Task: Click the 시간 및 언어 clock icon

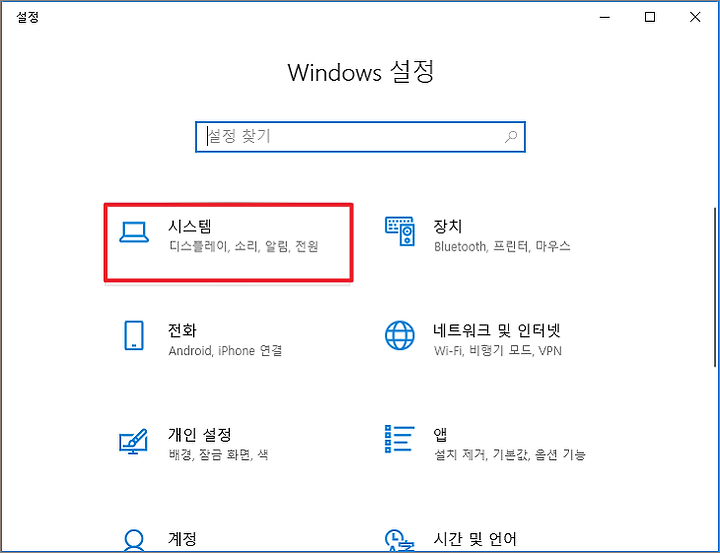Action: coord(399,541)
